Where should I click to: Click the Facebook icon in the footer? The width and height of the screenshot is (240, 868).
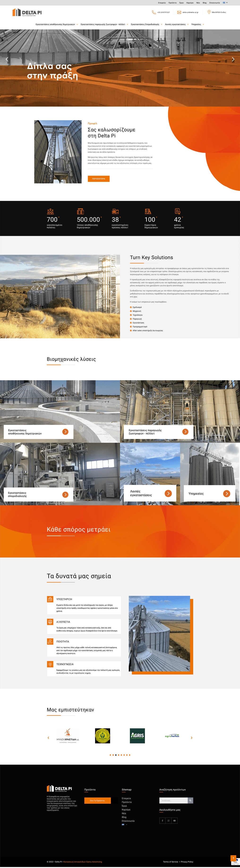coord(162,820)
